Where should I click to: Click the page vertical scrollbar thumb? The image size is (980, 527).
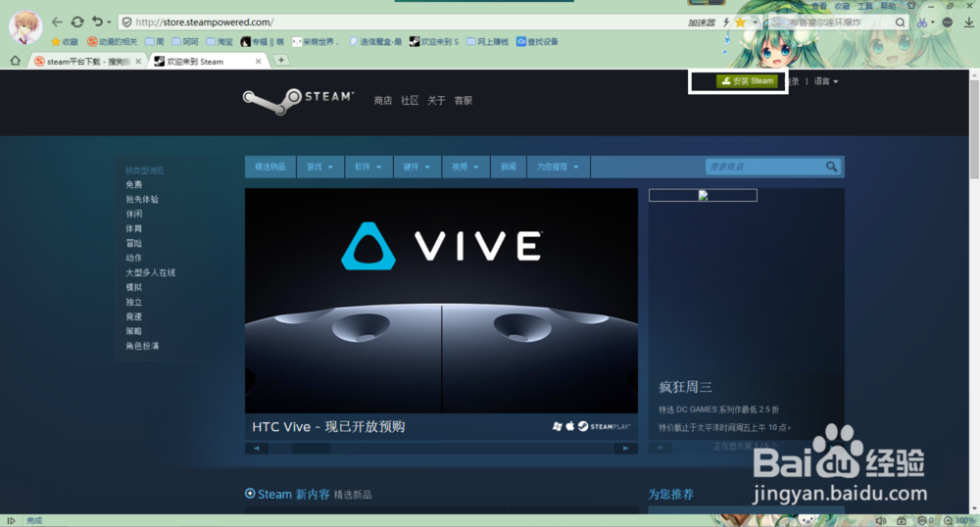click(974, 130)
